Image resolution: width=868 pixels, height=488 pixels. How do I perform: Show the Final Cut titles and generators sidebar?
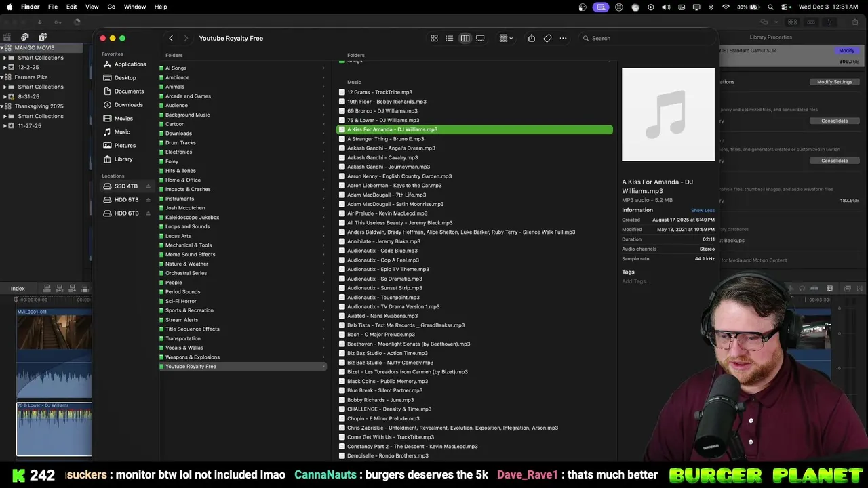[43, 37]
